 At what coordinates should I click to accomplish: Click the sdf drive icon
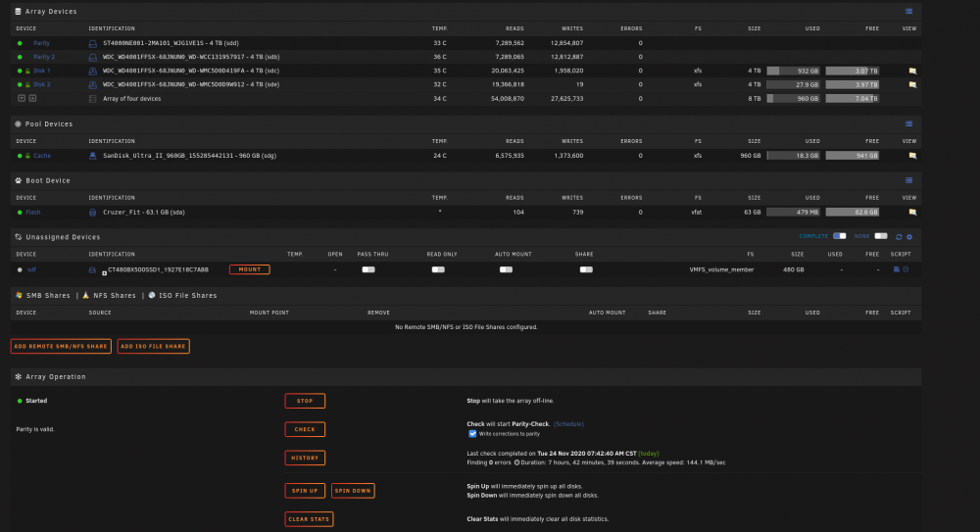click(x=92, y=270)
